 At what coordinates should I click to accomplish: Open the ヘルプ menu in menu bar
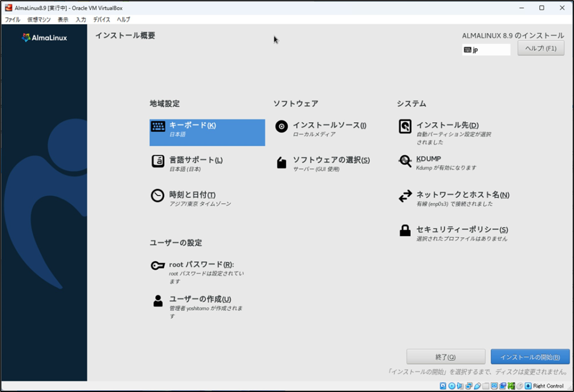coord(123,20)
